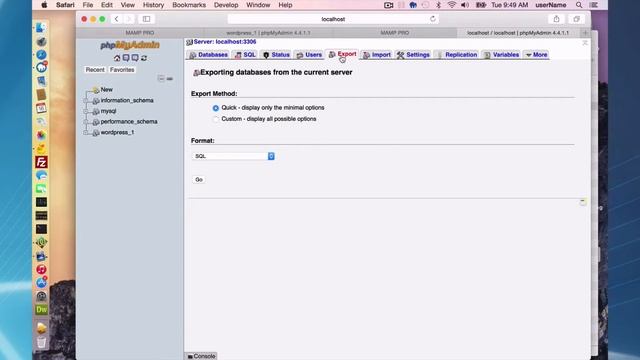
Task: Select Quick export method radio button
Action: [216, 108]
